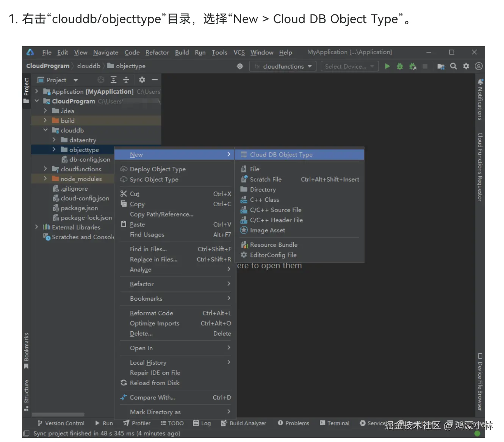Open the Problems tool window
The width and height of the screenshot is (504, 442).
(293, 423)
